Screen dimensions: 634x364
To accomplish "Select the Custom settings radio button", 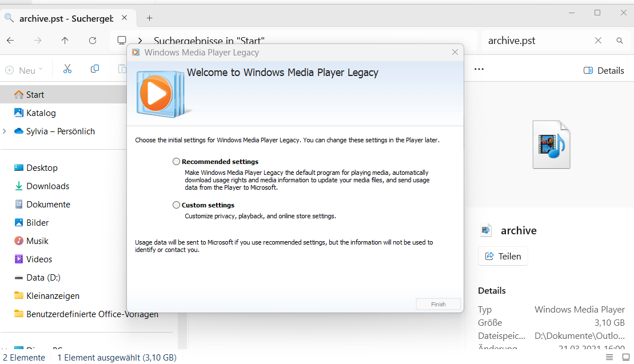I will 176,205.
